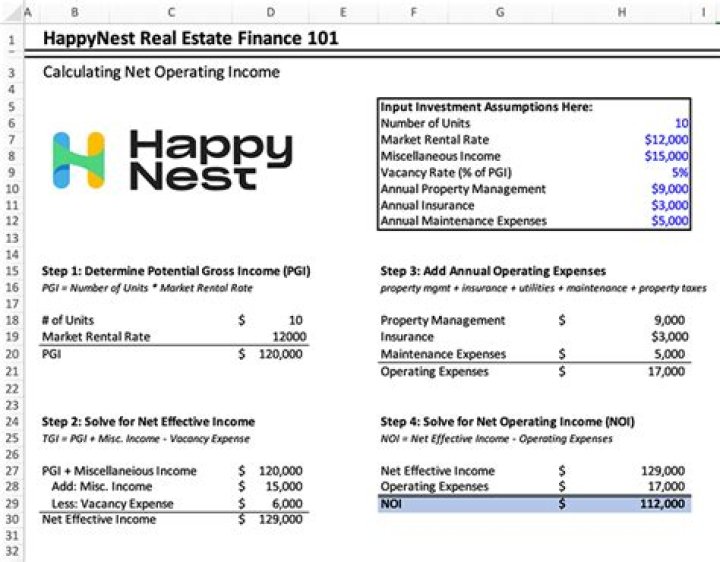Click Step 4 Solve for Net Operating Income heading
This screenshot has width=720, height=562.
click(507, 422)
